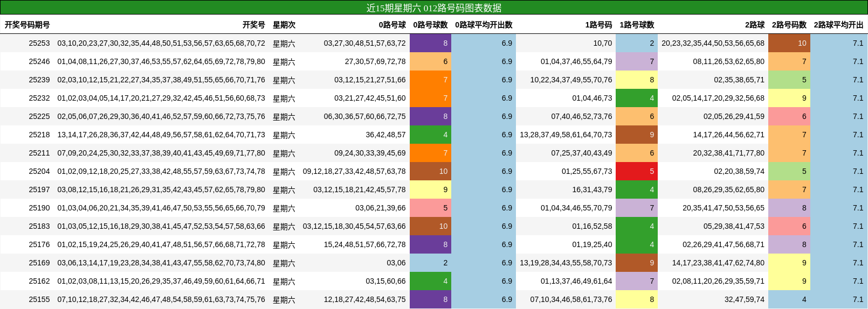Screen dimensions: 868x309
Task: Click the 0路号球数 column header
Action: [x=430, y=25]
